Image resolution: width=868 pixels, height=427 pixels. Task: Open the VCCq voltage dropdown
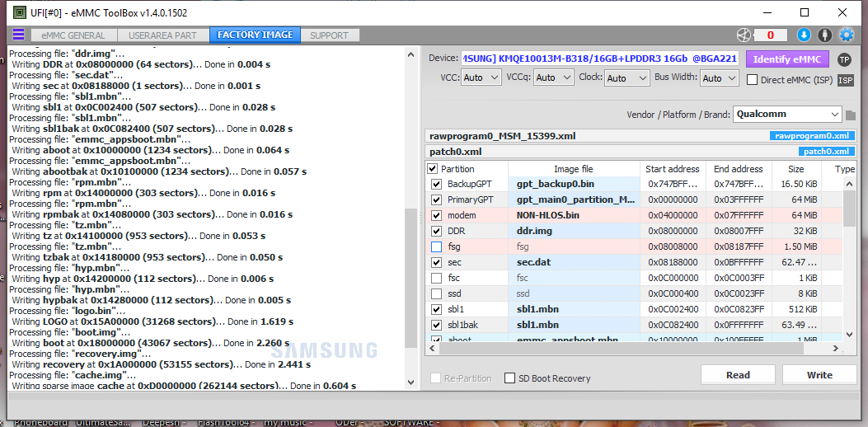554,78
